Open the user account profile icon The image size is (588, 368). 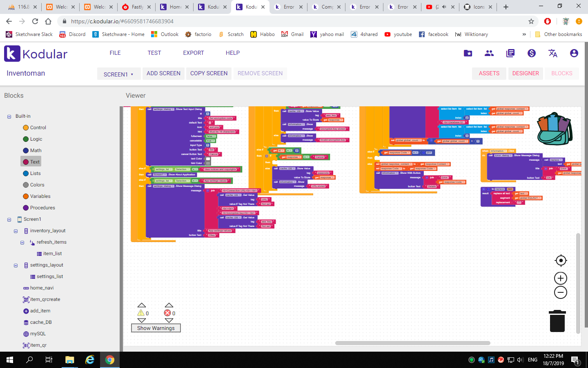tap(574, 53)
